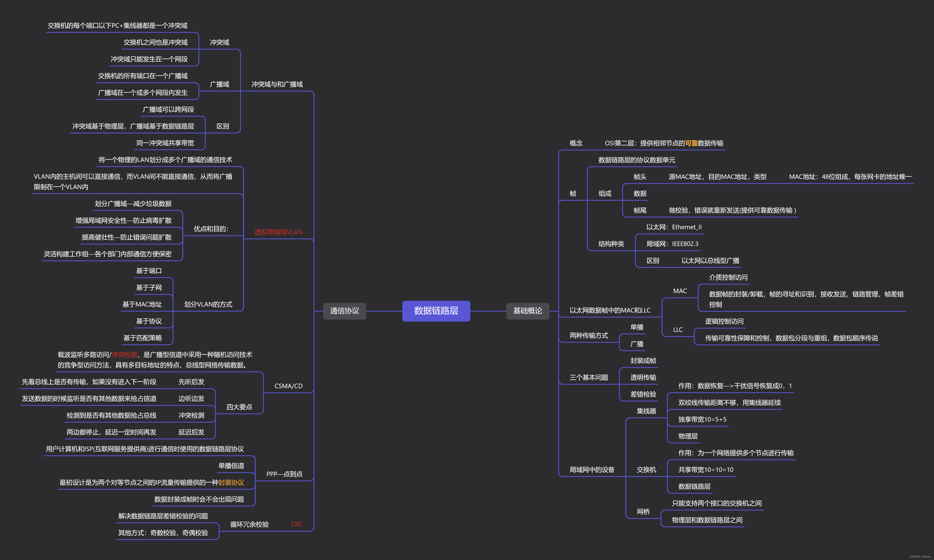The width and height of the screenshot is (934, 560).
Task: Click 帧尾 item
Action: (x=640, y=210)
